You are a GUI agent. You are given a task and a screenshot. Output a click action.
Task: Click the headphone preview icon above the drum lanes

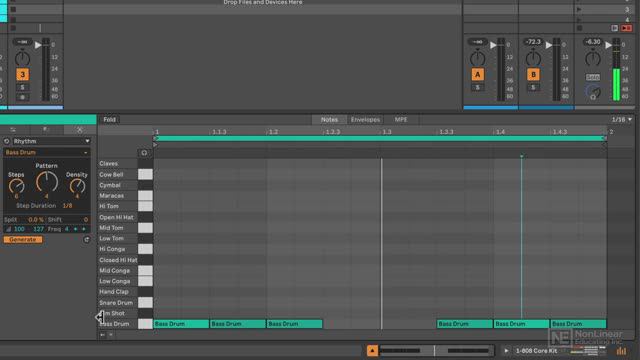tap(144, 153)
